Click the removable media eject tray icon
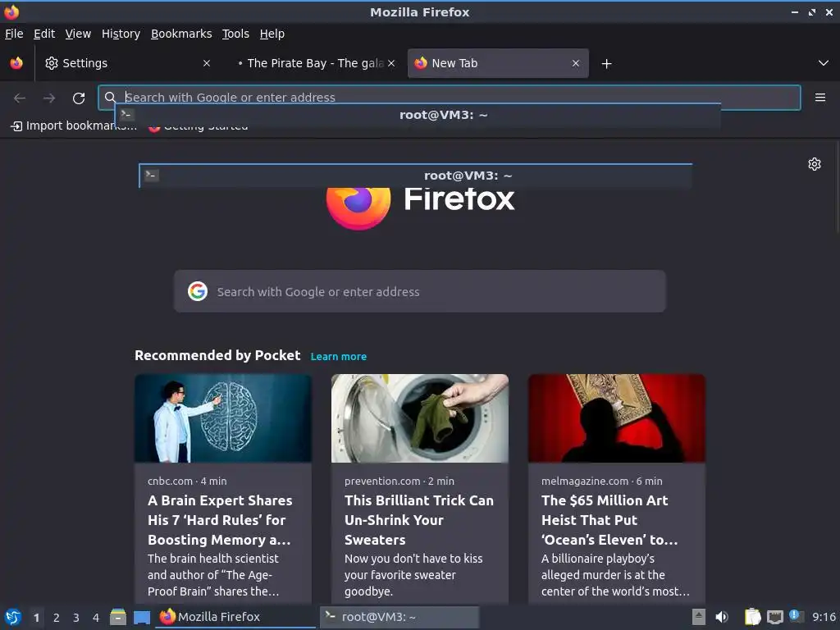Screen dimensions: 840x630 coord(699,617)
